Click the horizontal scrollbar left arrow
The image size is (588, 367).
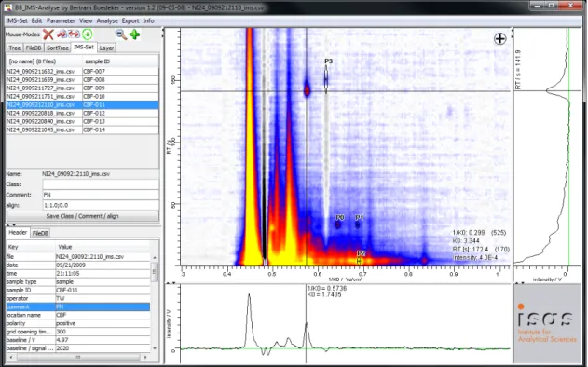pos(10,357)
